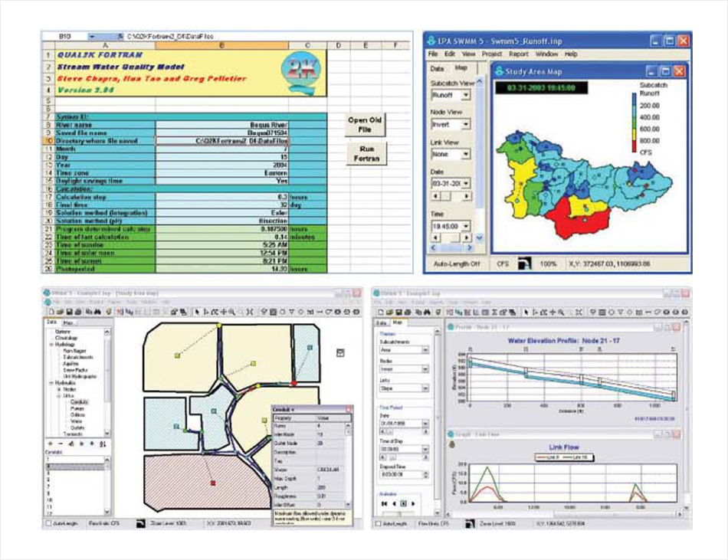
Task: Click the animation speed slider in the profile plot window
Action: [x=400, y=513]
